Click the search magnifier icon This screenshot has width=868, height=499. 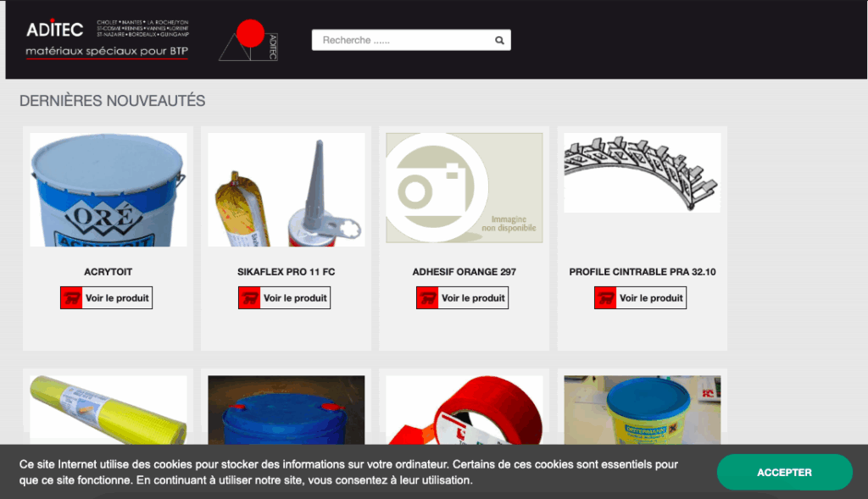tap(499, 40)
